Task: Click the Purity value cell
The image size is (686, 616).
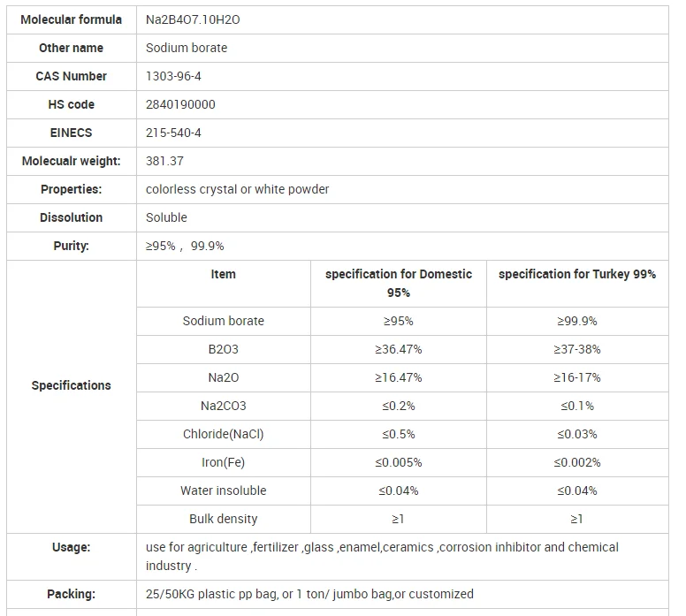Action: tap(402, 246)
